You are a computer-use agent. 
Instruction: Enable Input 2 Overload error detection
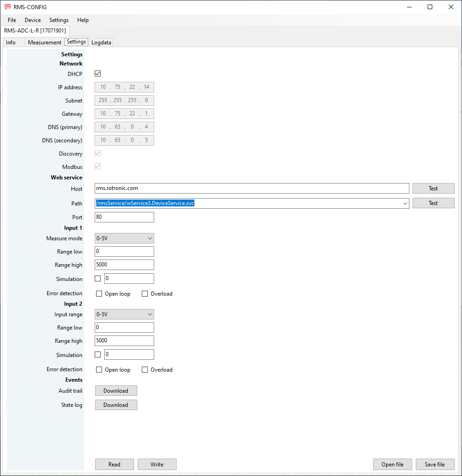pyautogui.click(x=145, y=369)
